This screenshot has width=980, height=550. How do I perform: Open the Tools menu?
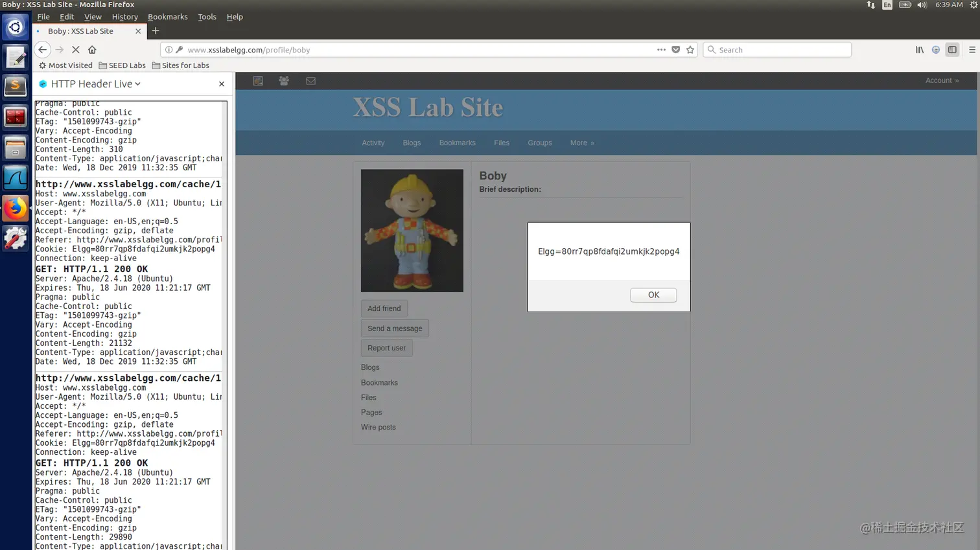[x=207, y=17]
